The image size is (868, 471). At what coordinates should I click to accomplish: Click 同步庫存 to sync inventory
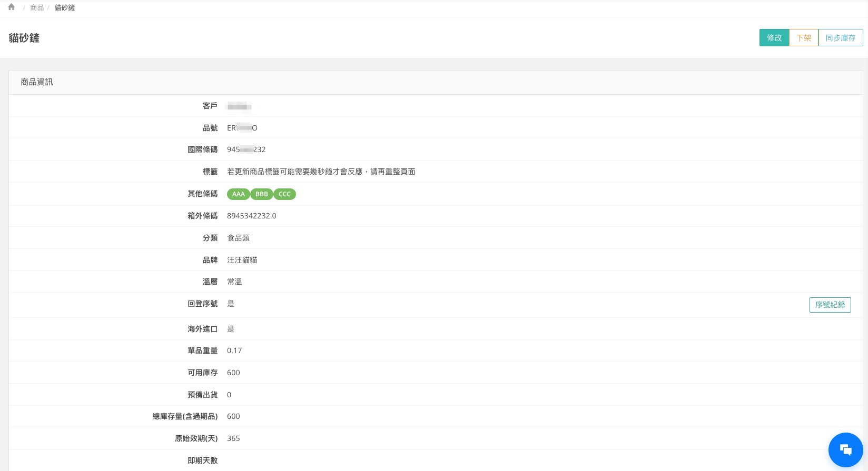tap(840, 38)
